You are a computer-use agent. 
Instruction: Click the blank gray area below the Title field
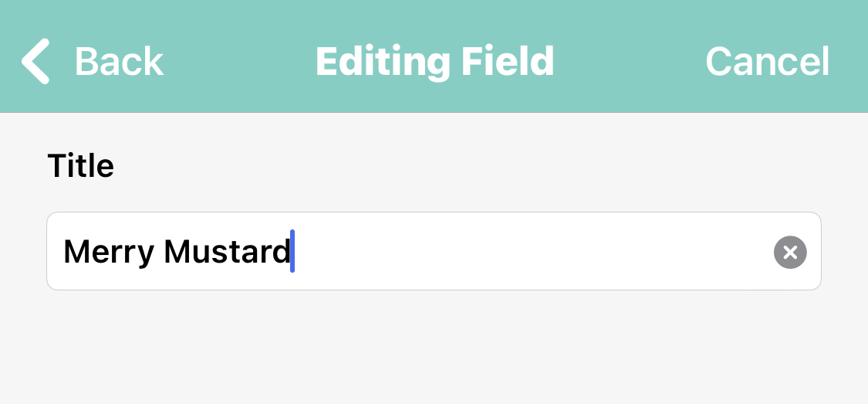click(432, 348)
